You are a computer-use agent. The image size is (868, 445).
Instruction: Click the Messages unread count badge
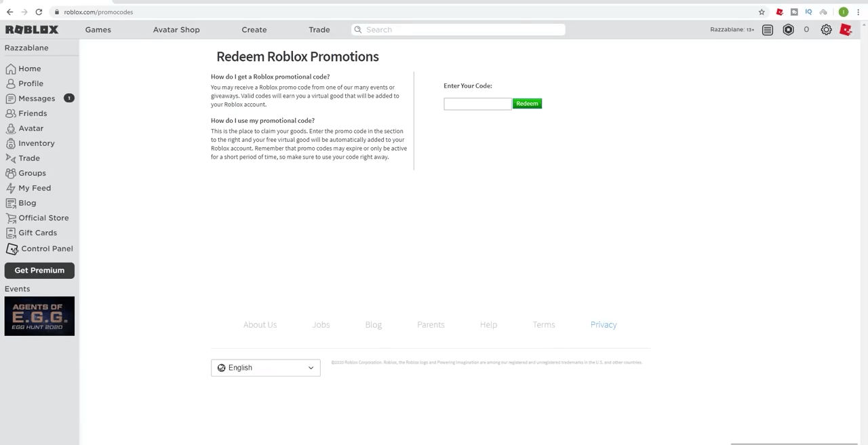click(68, 98)
